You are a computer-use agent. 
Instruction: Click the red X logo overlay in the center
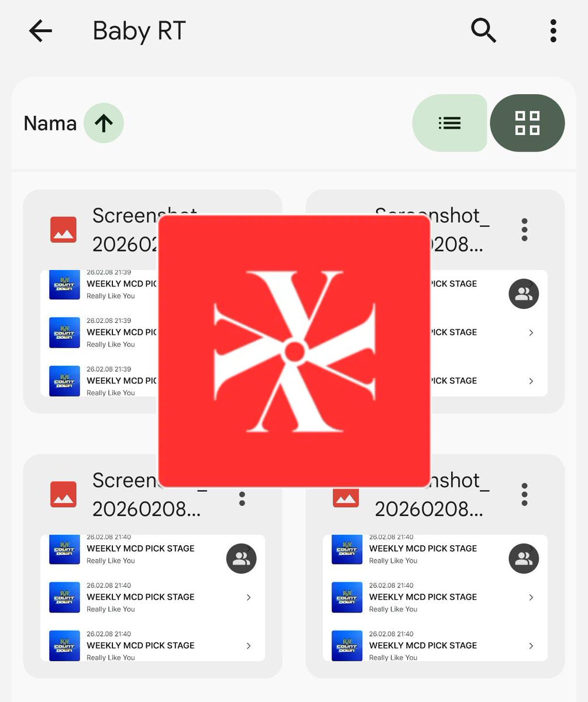click(x=294, y=350)
